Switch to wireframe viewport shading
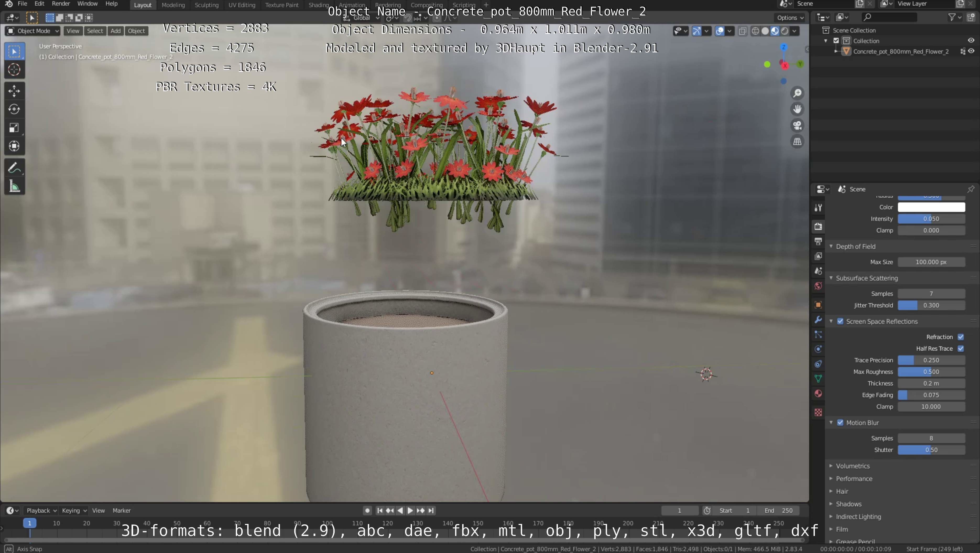The image size is (980, 553). point(755,31)
